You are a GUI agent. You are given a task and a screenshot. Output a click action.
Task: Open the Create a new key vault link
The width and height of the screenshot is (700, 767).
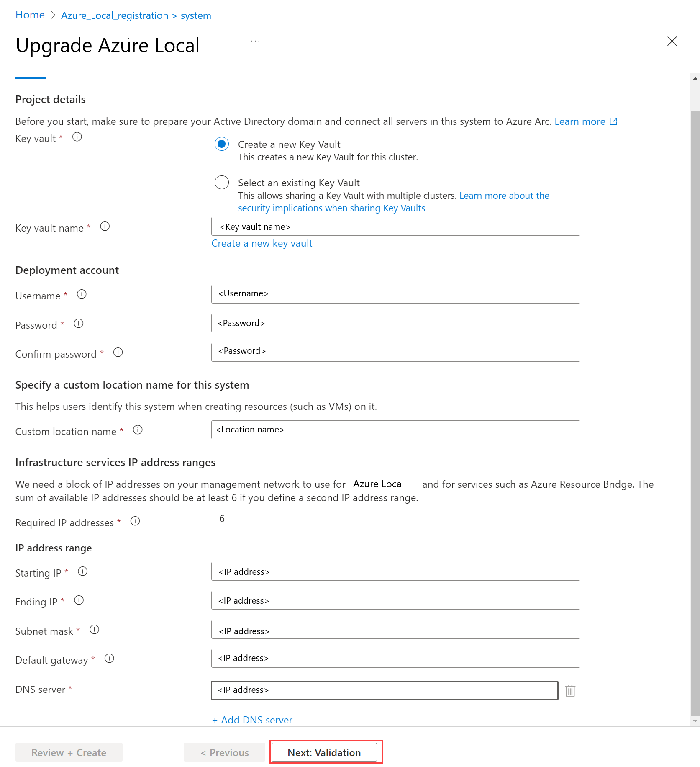[262, 243]
